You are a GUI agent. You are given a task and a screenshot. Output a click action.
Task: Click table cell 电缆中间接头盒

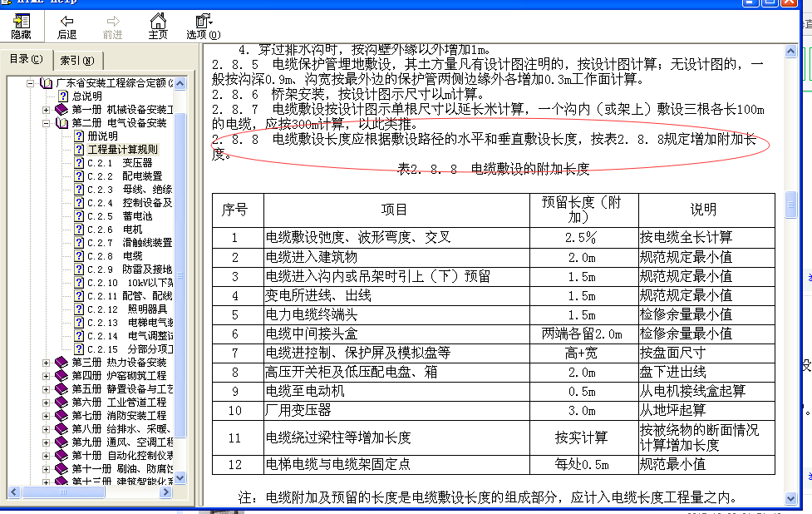(396, 334)
